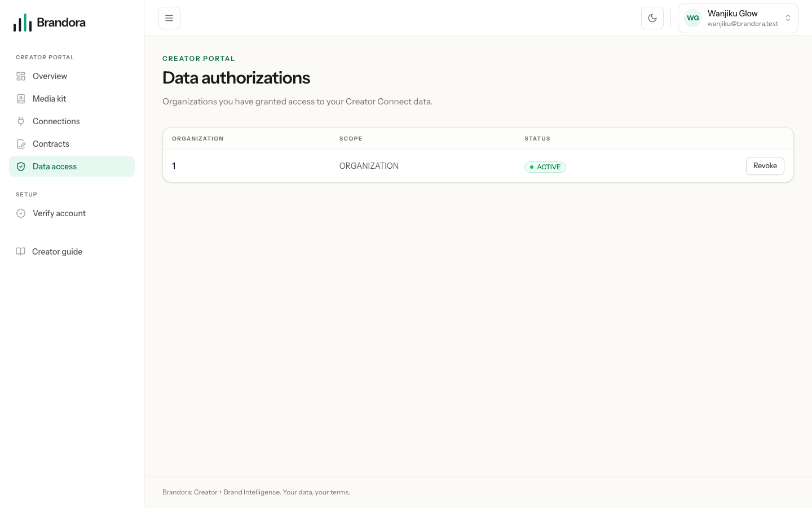Click the ORGANIZATION scope cell

point(369,166)
